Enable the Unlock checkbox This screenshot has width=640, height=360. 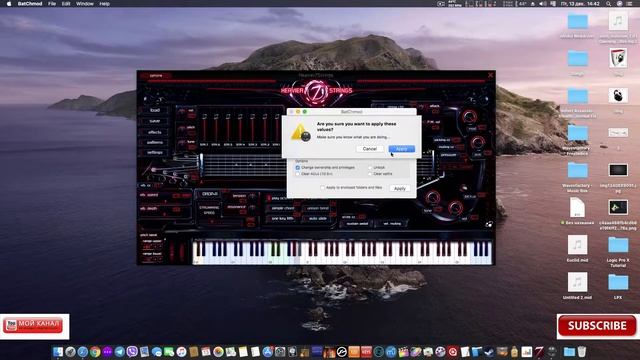[x=370, y=168]
